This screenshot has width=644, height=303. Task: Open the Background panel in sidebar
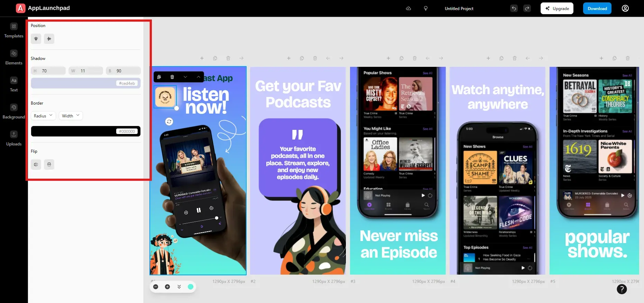click(14, 112)
